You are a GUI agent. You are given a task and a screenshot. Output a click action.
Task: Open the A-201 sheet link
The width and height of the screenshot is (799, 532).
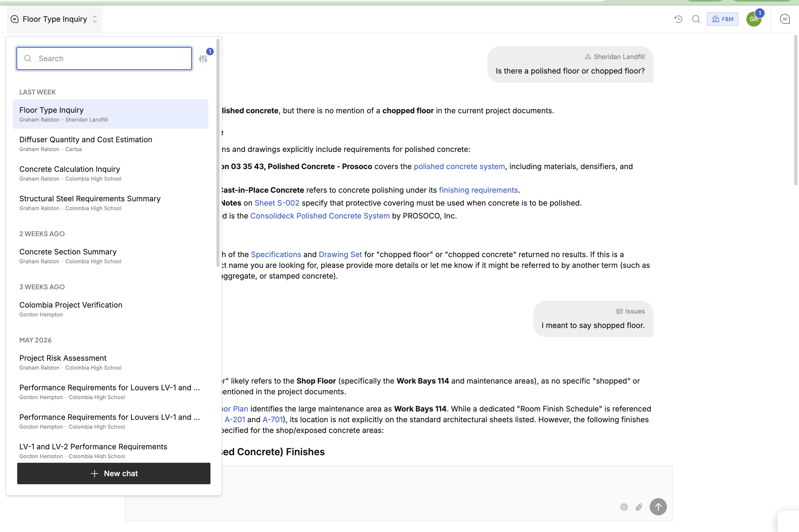(234, 419)
